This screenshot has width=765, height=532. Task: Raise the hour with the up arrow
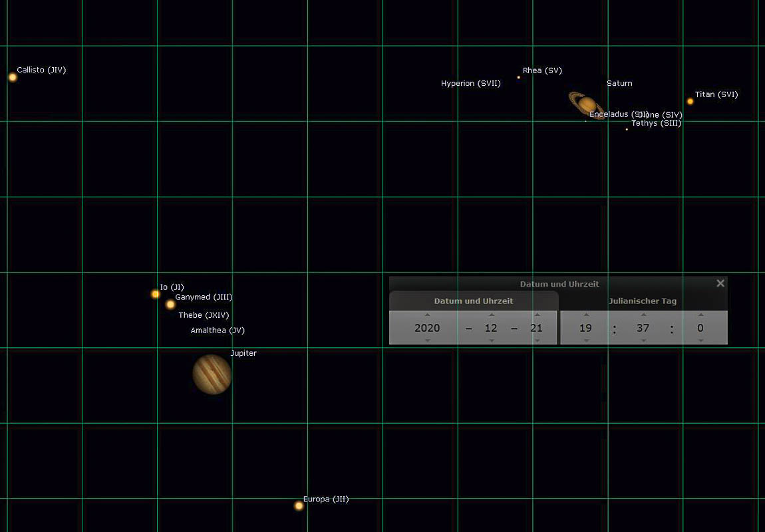point(586,315)
